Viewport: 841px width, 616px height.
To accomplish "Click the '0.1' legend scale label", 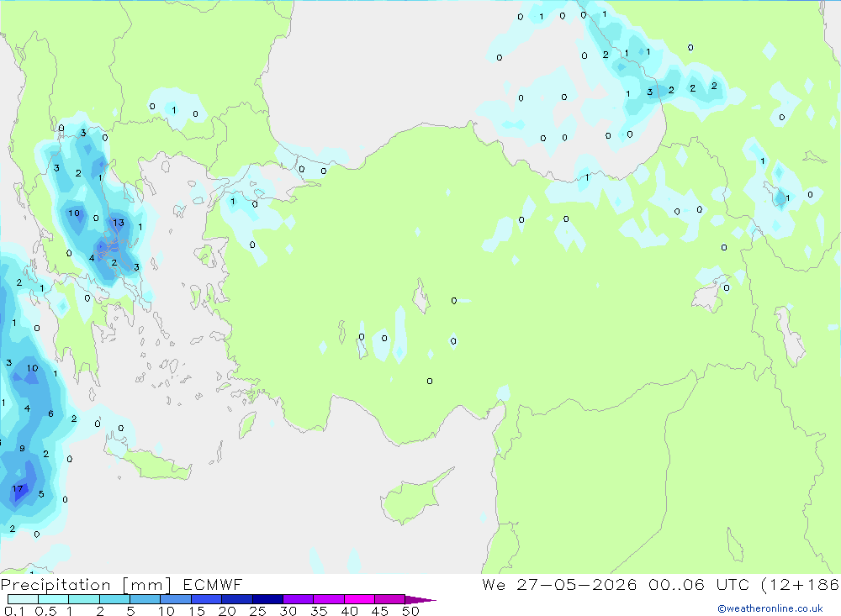I will click(14, 611).
